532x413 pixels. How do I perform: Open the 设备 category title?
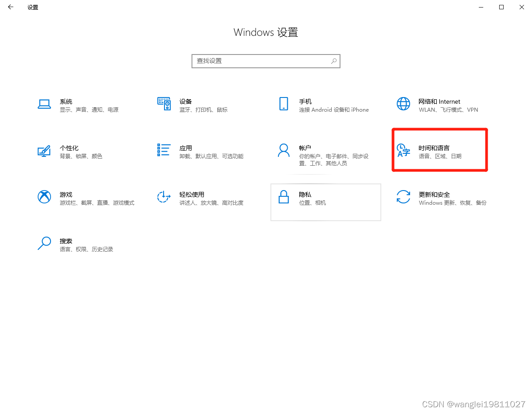[x=186, y=101]
